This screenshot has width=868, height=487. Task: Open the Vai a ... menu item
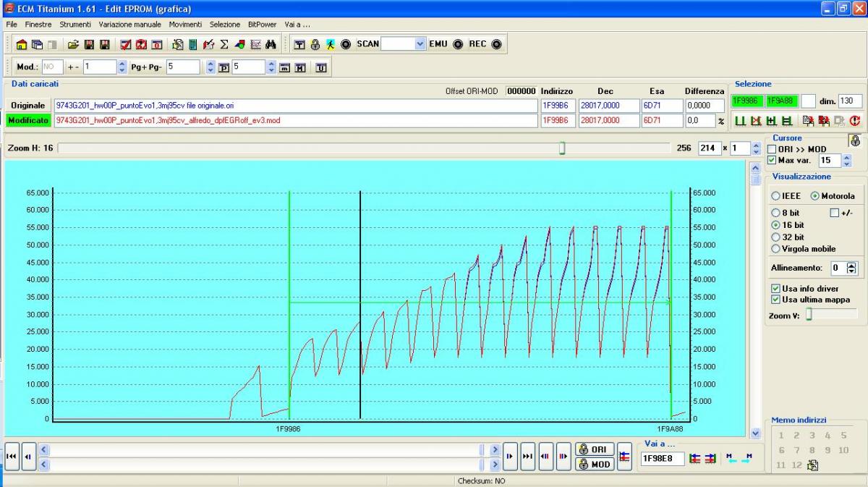pos(297,25)
